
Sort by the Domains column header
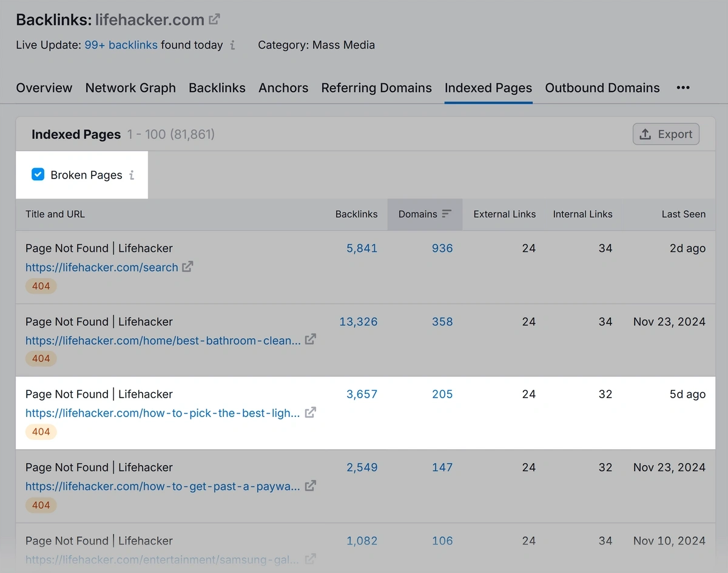coord(418,214)
